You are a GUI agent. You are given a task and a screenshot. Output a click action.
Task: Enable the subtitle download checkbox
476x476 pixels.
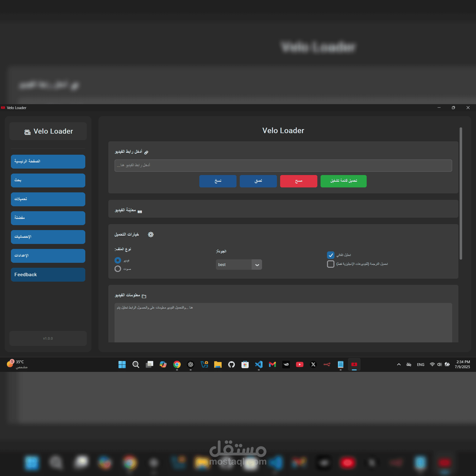click(330, 264)
